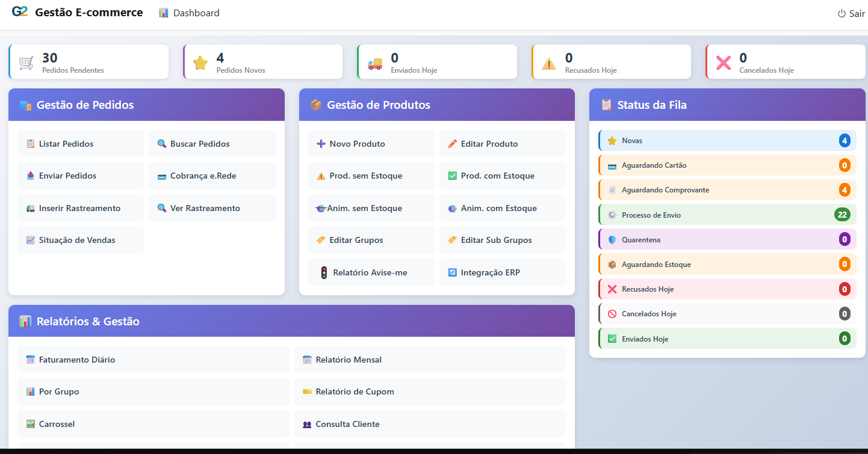868x454 pixels.
Task: Click the tag icon beside Editar Sub Grupos
Action: [453, 240]
